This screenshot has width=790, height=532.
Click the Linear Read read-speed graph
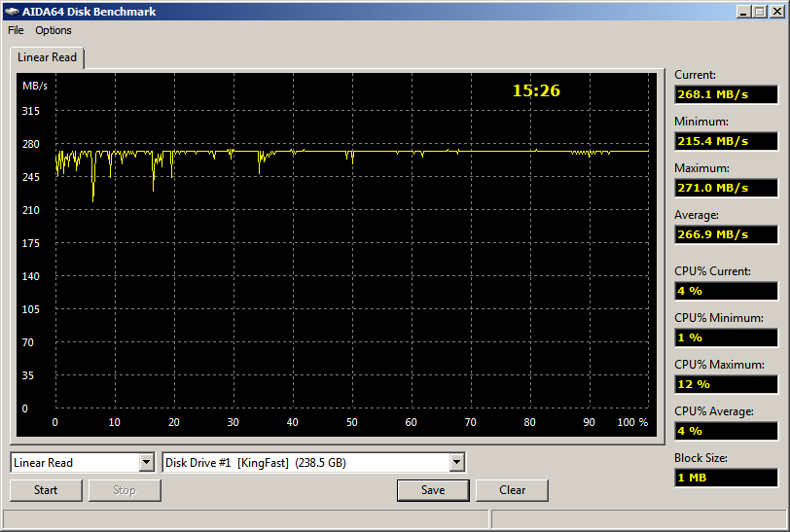coord(337,255)
